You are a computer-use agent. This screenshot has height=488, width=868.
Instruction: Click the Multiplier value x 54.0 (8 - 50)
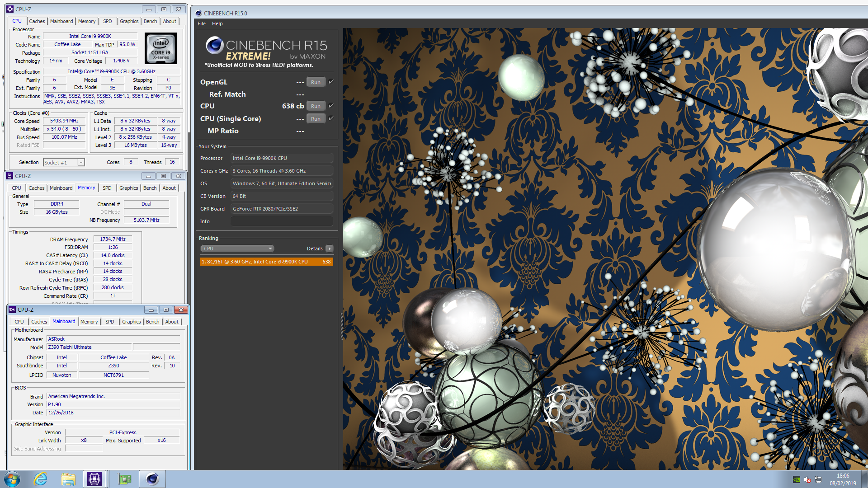pyautogui.click(x=64, y=129)
